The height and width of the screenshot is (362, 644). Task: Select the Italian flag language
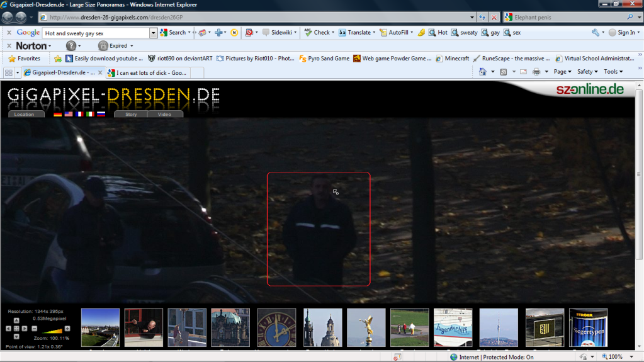(x=90, y=114)
